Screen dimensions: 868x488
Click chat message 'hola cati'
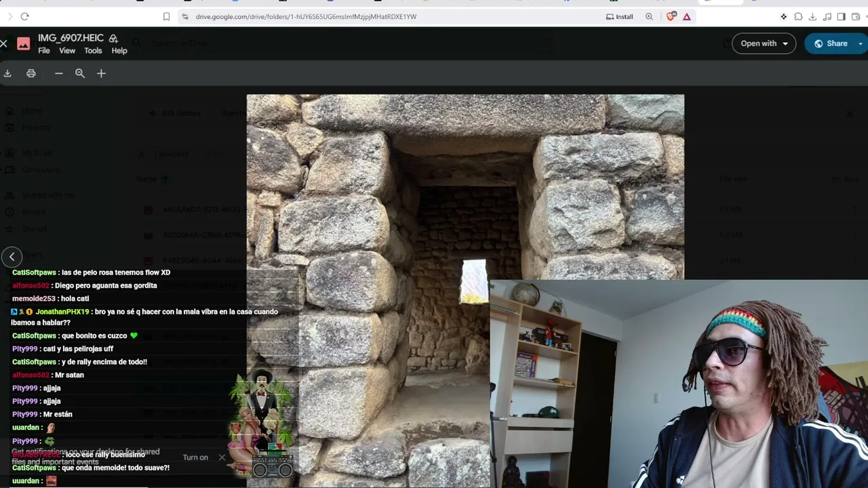pyautogui.click(x=74, y=299)
